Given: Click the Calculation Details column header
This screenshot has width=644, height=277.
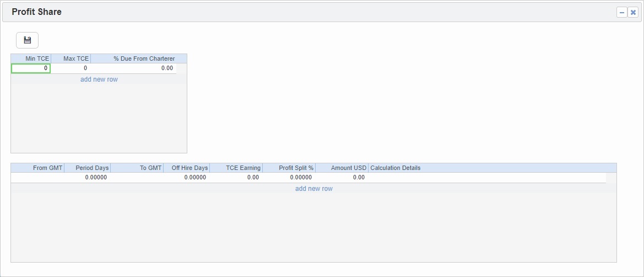Looking at the screenshot, I should pyautogui.click(x=396, y=168).
